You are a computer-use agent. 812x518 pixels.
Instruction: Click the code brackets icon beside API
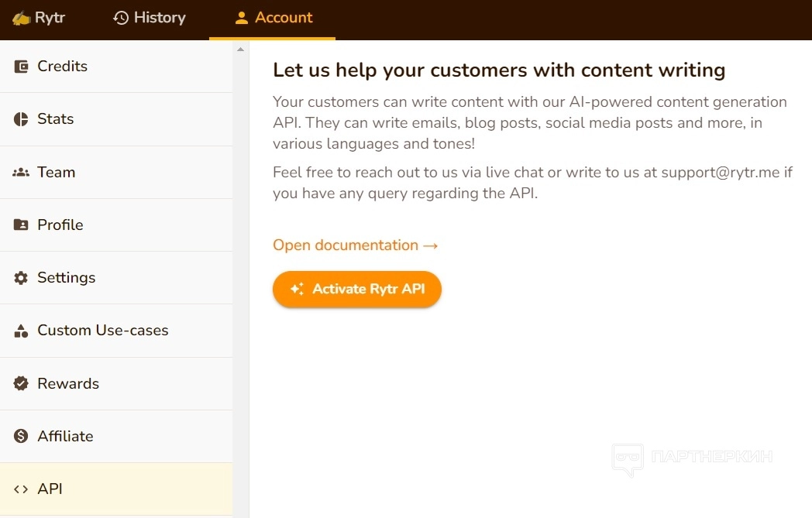click(21, 489)
